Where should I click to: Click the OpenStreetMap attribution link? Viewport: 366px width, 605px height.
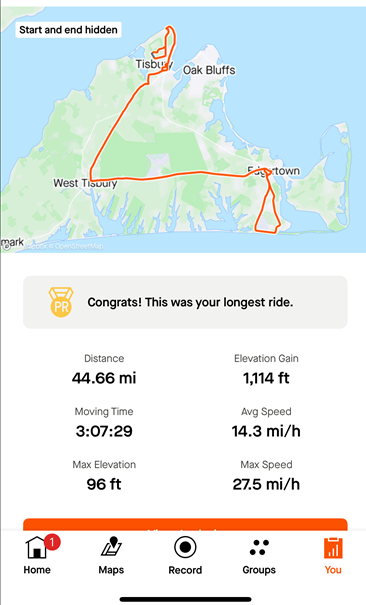point(79,246)
